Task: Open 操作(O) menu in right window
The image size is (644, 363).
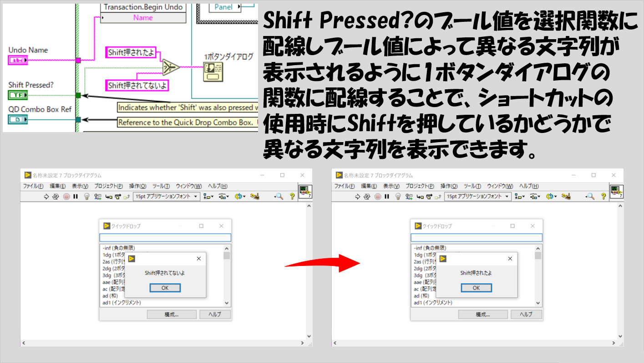Action: pyautogui.click(x=449, y=186)
